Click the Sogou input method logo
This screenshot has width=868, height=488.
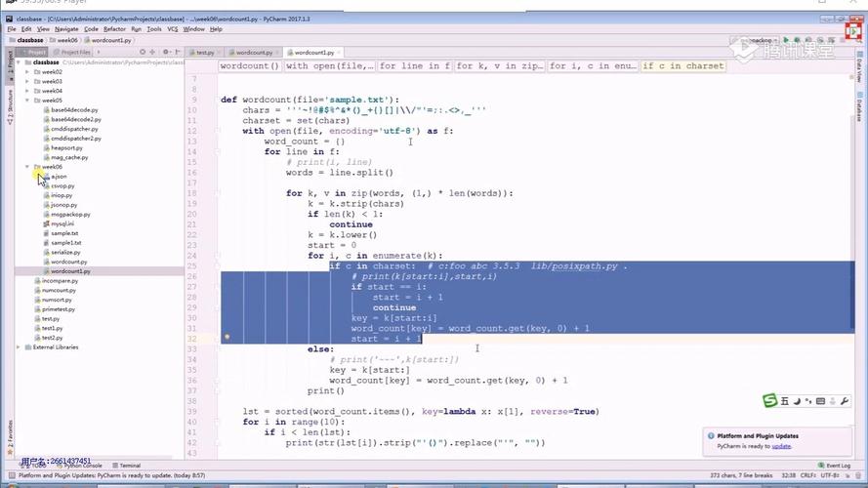coord(769,401)
